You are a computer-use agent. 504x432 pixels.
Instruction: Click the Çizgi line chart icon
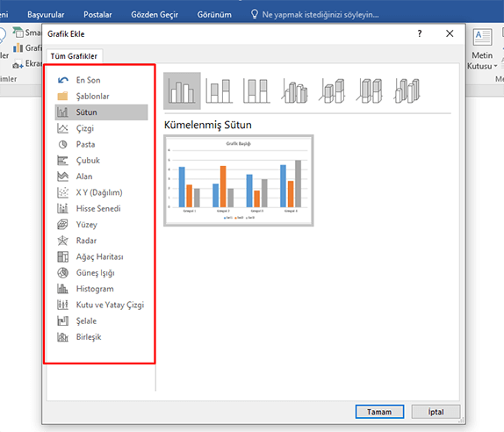[x=62, y=128]
